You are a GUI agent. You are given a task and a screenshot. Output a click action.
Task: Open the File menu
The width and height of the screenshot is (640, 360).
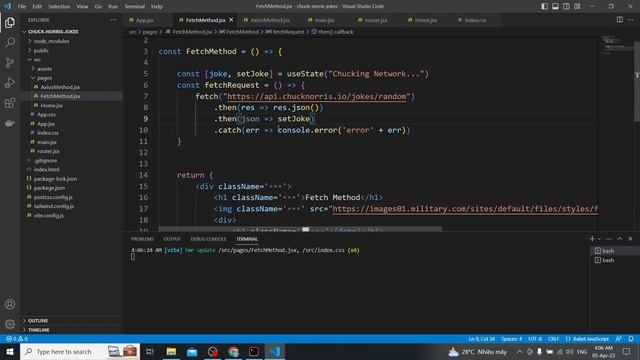click(x=22, y=7)
